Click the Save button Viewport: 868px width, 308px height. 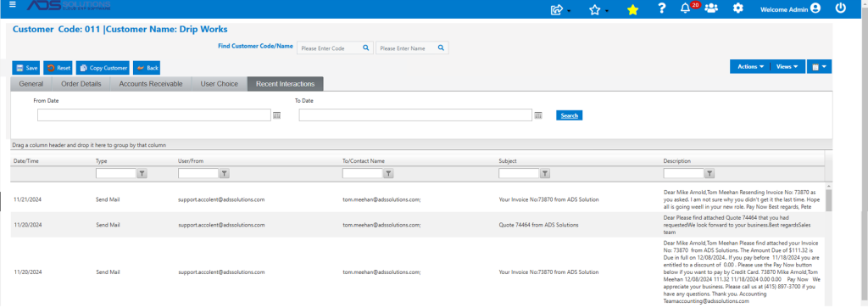click(x=26, y=68)
